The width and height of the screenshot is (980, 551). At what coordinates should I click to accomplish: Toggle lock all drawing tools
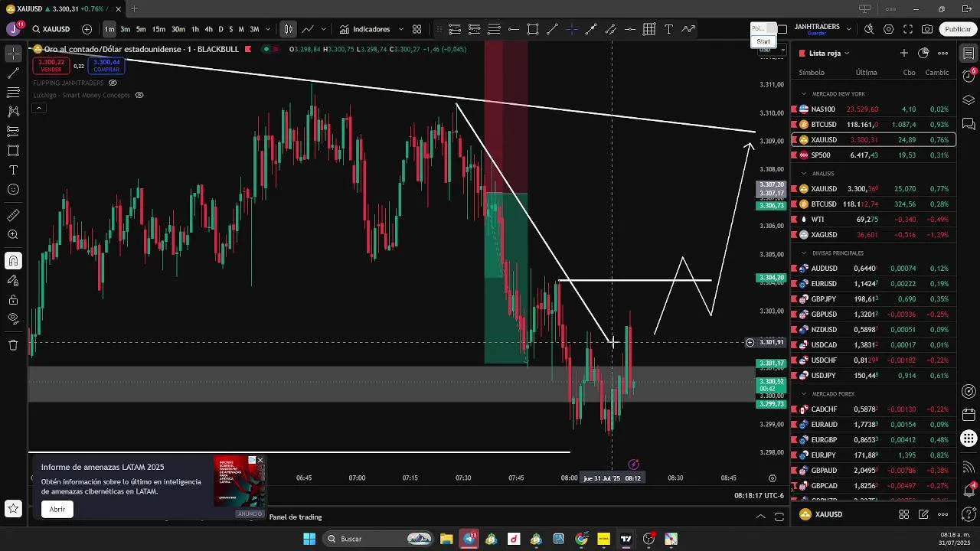(13, 301)
